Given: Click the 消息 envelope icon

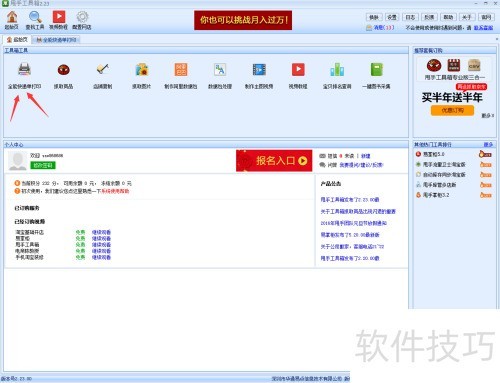Looking at the screenshot, I should click(x=369, y=28).
